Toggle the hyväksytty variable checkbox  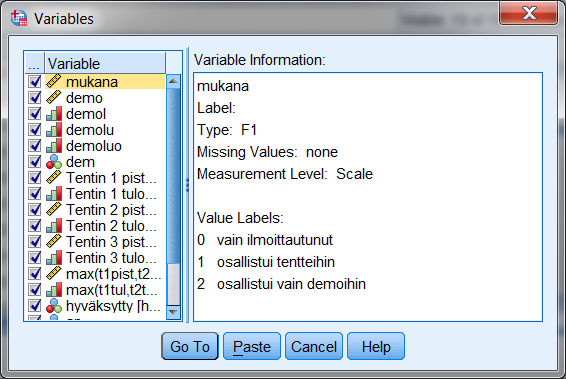pyautogui.click(x=35, y=305)
